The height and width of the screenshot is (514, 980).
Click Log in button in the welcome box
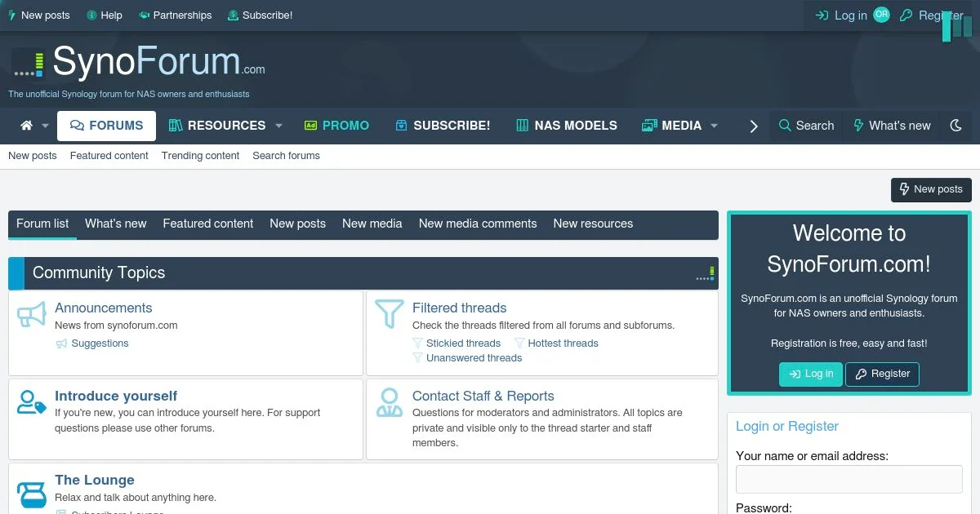click(x=811, y=374)
